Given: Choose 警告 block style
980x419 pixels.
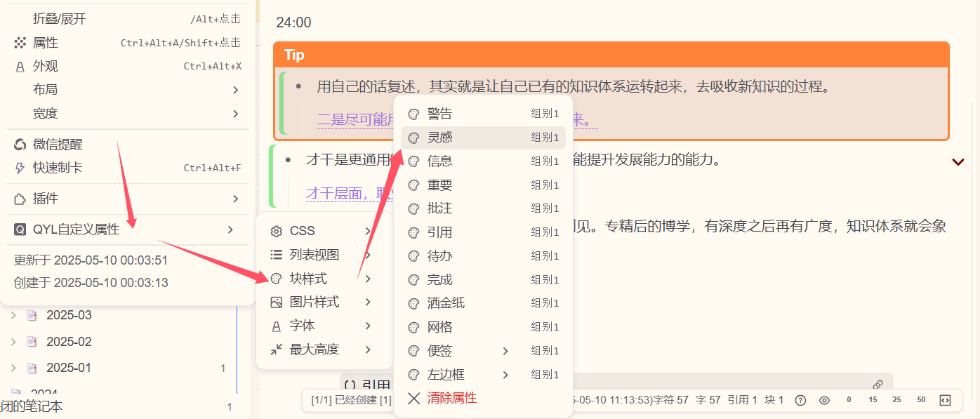Looking at the screenshot, I should click(x=483, y=114).
